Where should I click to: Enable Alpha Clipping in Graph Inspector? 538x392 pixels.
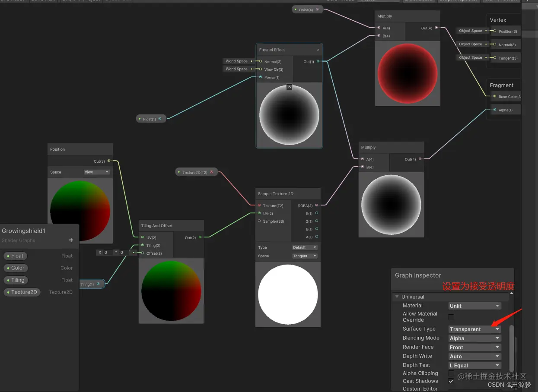point(451,373)
